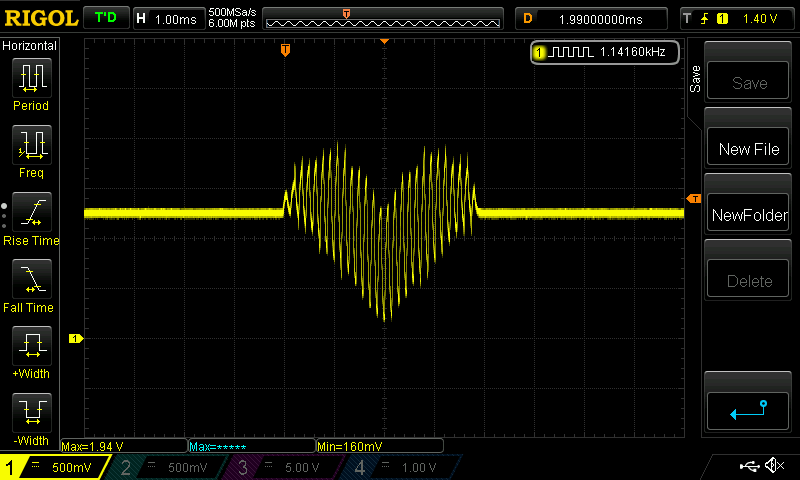Select channel 1 500mV tab
This screenshot has width=800, height=480.
click(x=54, y=467)
